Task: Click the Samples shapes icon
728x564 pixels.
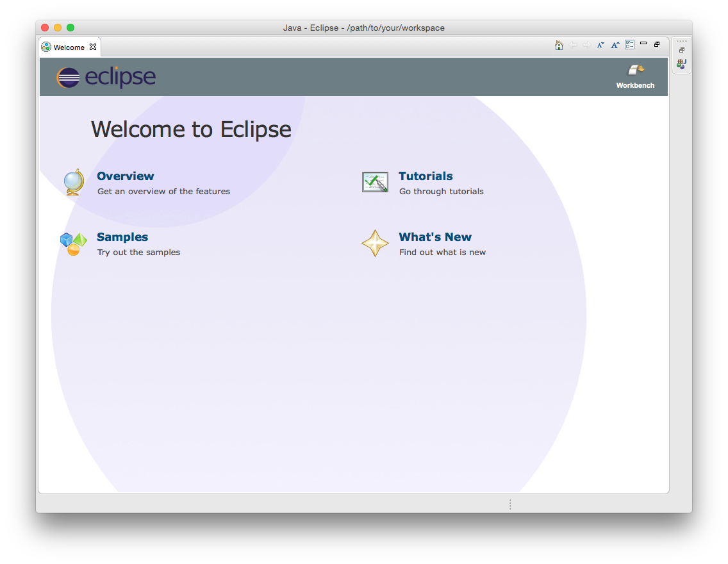Action: pos(73,243)
